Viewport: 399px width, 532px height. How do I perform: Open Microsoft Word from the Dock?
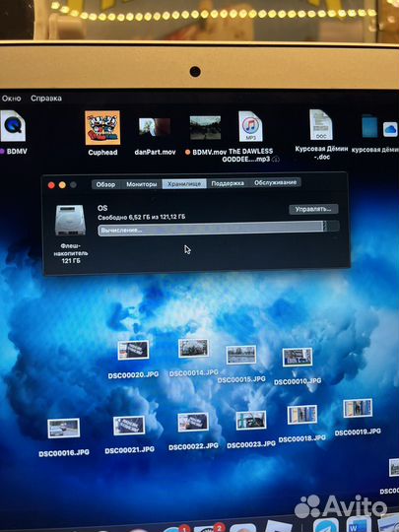coord(359,525)
